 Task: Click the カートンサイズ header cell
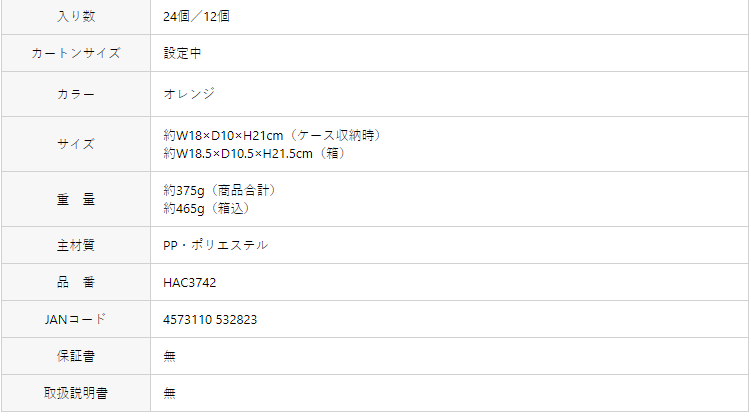[76, 53]
